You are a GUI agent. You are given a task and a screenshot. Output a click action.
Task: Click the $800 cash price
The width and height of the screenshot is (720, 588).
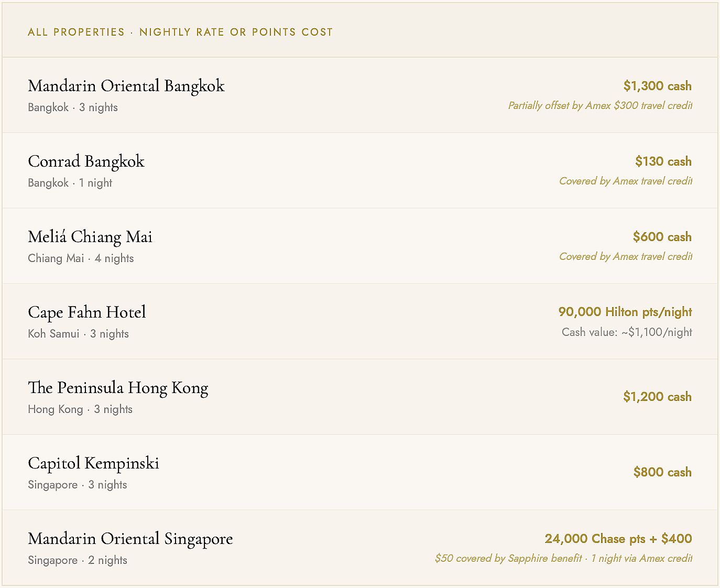(663, 472)
